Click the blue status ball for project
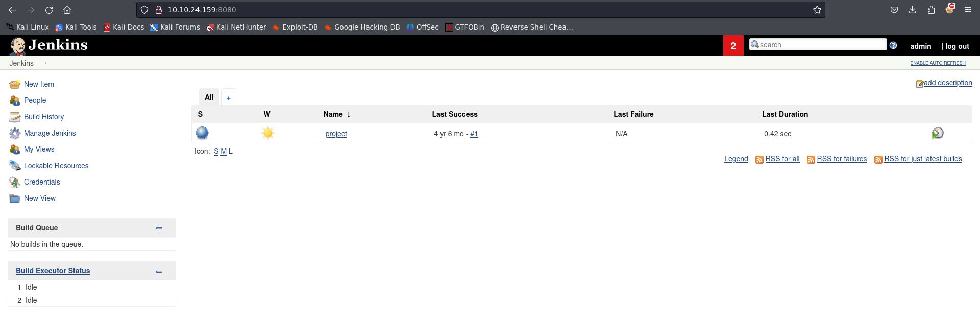 pyautogui.click(x=202, y=133)
